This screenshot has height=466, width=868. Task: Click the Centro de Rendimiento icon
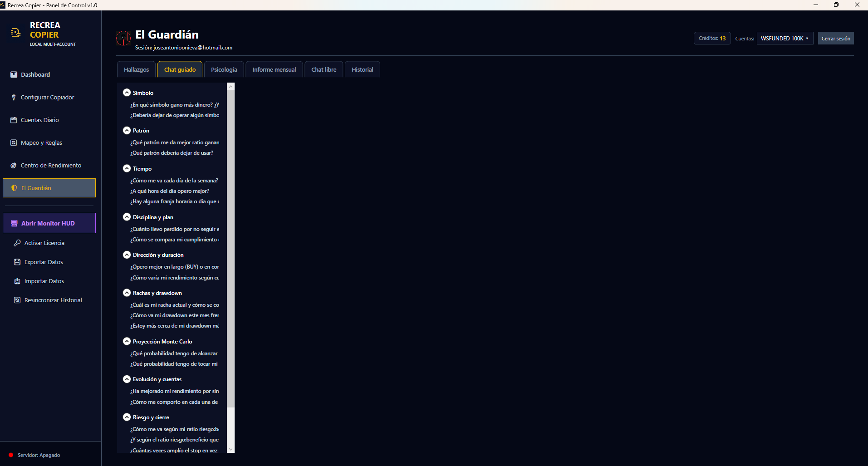point(14,165)
